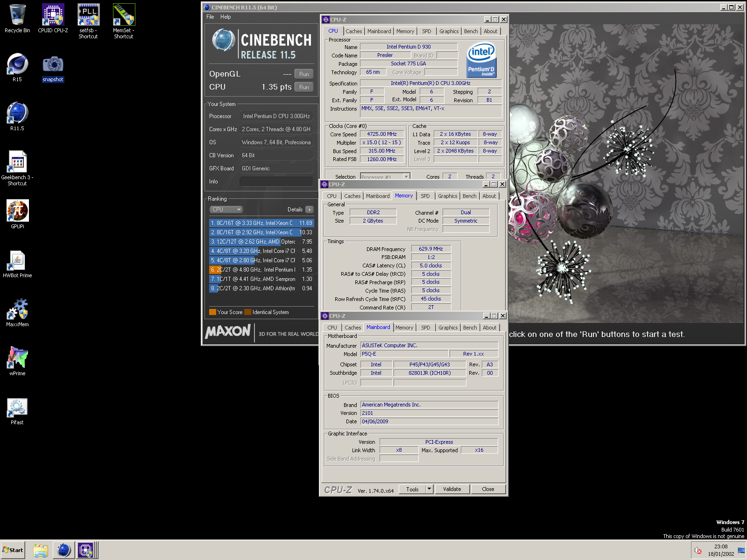Click the MAXON logo in Cinebench
This screenshot has width=747, height=560.
(228, 332)
